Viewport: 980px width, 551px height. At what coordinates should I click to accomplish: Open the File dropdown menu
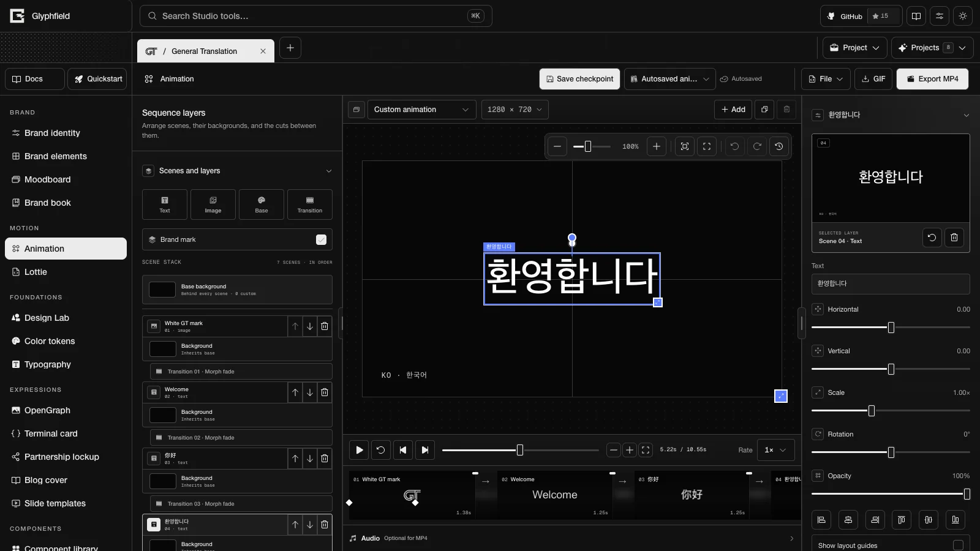[x=826, y=79]
